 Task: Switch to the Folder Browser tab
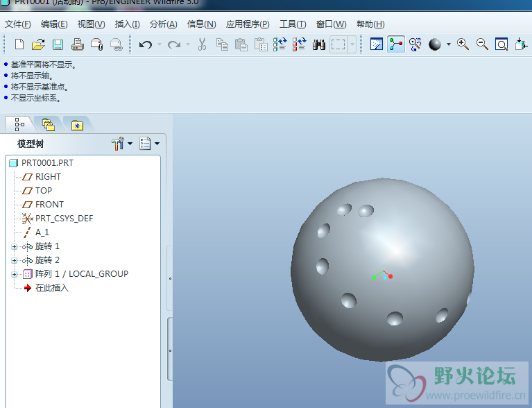(x=48, y=125)
